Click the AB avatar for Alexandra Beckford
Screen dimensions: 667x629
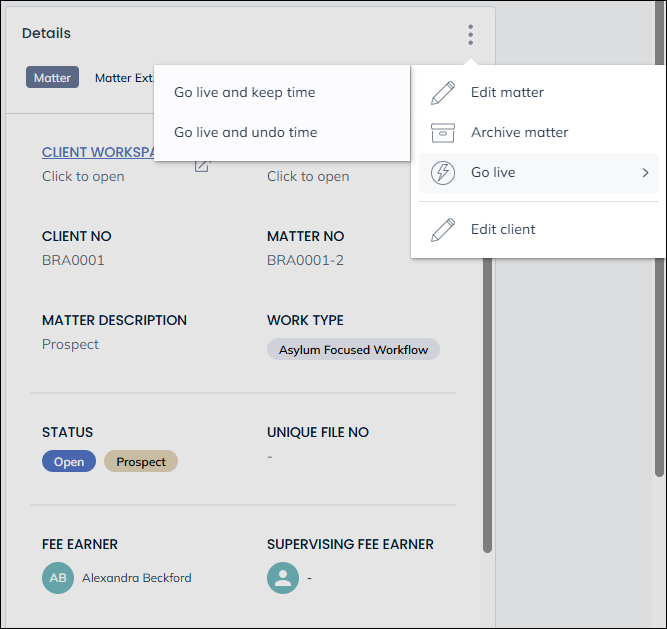(x=58, y=578)
